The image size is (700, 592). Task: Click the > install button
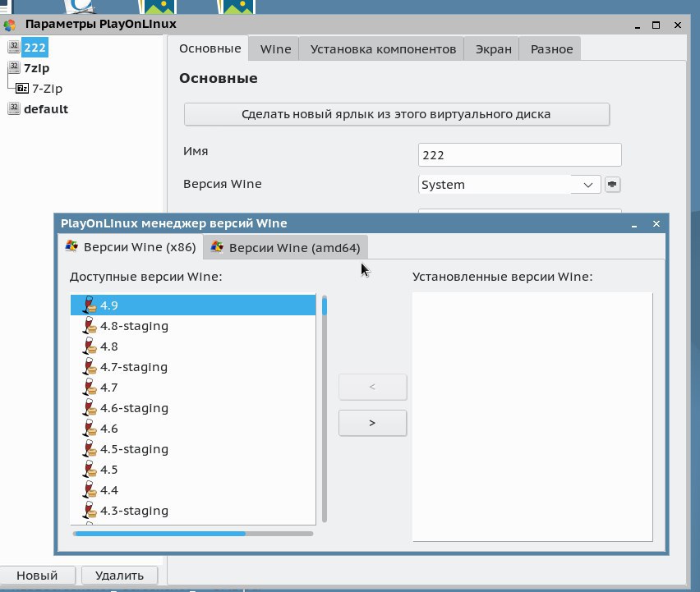(x=372, y=423)
